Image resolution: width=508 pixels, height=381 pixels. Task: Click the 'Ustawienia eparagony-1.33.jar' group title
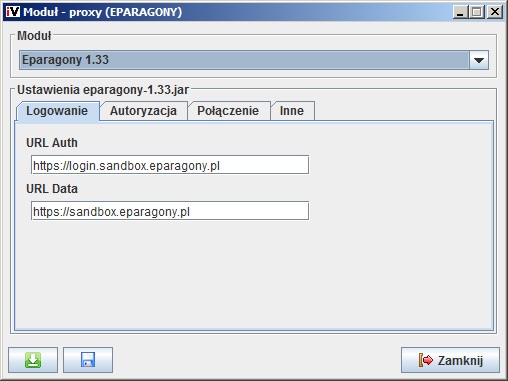(x=103, y=90)
